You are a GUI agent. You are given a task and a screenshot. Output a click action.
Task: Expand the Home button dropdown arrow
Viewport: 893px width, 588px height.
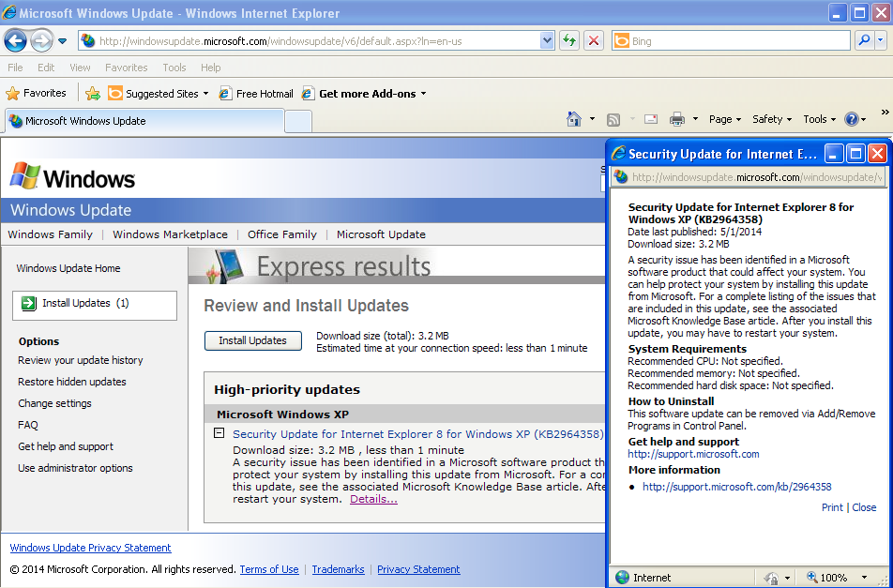pyautogui.click(x=592, y=119)
